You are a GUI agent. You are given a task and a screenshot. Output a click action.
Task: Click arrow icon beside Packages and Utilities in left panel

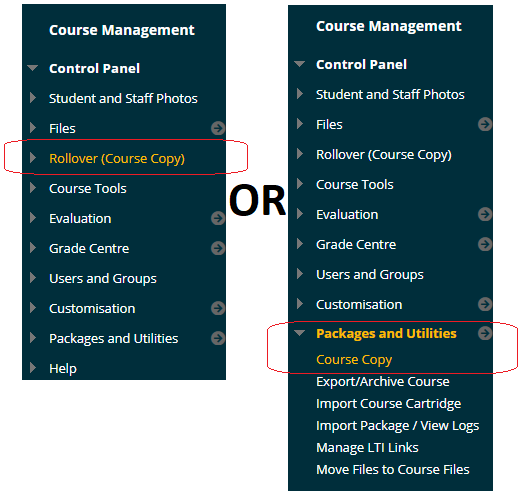coord(218,338)
